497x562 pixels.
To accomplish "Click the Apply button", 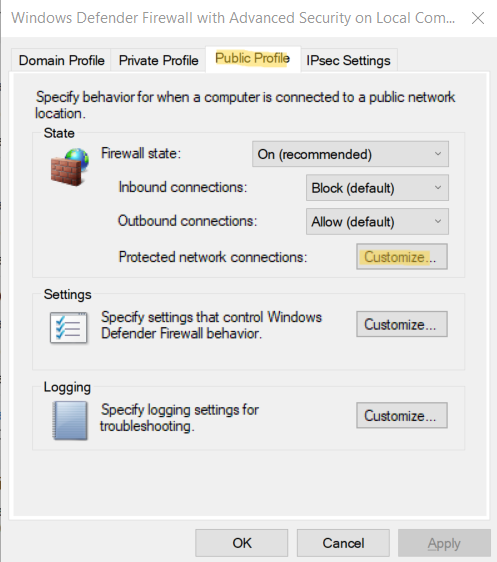I will [444, 543].
